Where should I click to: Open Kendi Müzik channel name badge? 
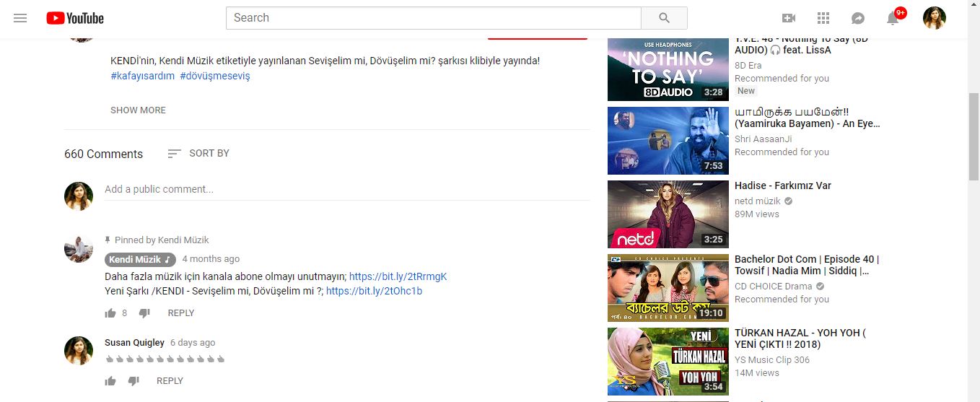pos(141,259)
